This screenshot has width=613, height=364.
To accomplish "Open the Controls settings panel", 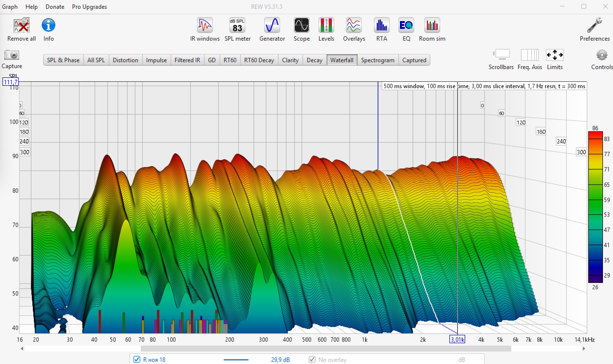I will [601, 55].
